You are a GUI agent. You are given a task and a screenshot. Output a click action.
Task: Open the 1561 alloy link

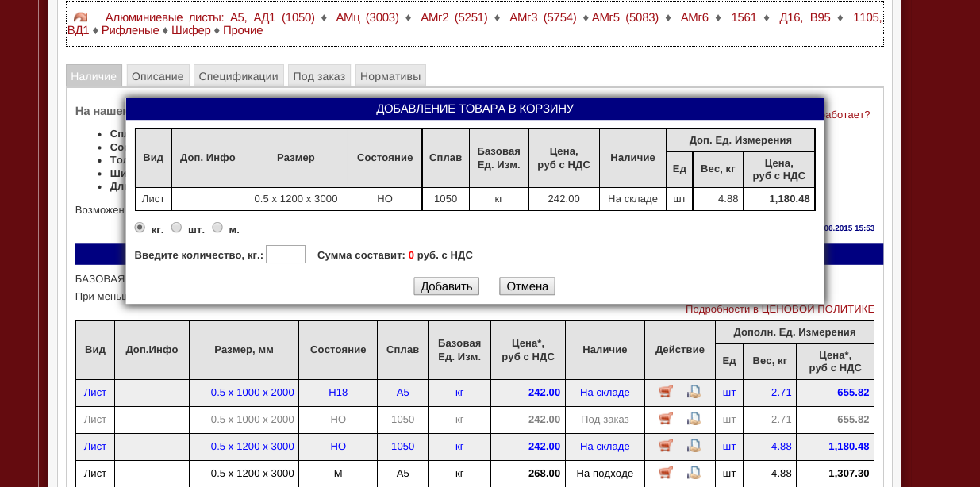click(744, 17)
